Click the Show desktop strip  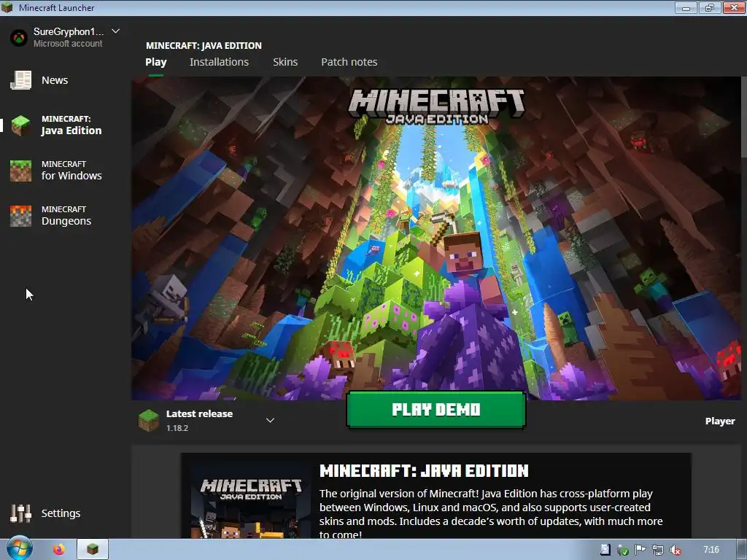pos(742,550)
